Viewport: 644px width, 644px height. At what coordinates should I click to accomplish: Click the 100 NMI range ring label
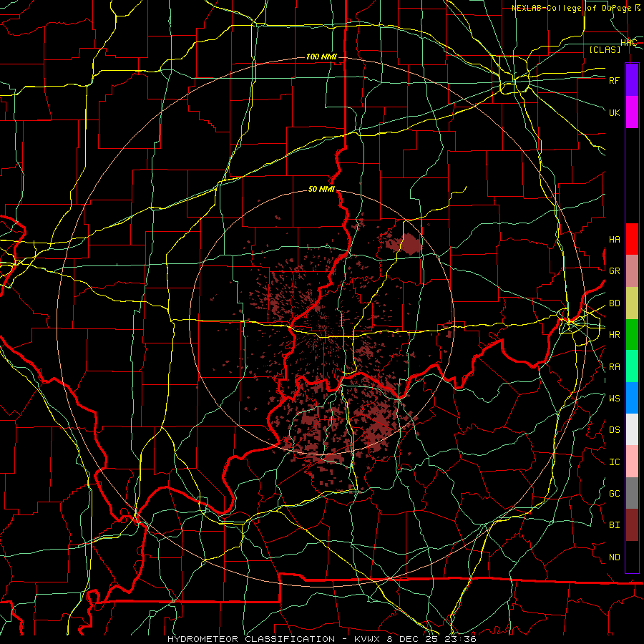point(321,57)
